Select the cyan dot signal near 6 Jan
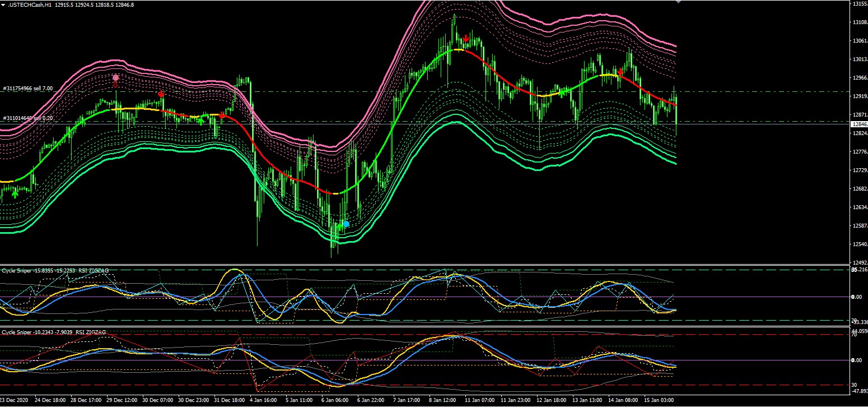 coord(346,224)
